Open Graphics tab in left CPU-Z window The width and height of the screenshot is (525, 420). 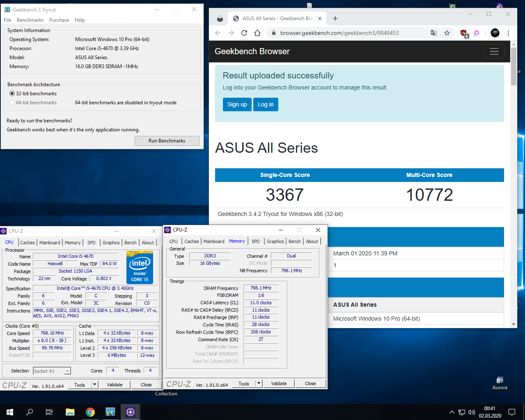point(111,243)
